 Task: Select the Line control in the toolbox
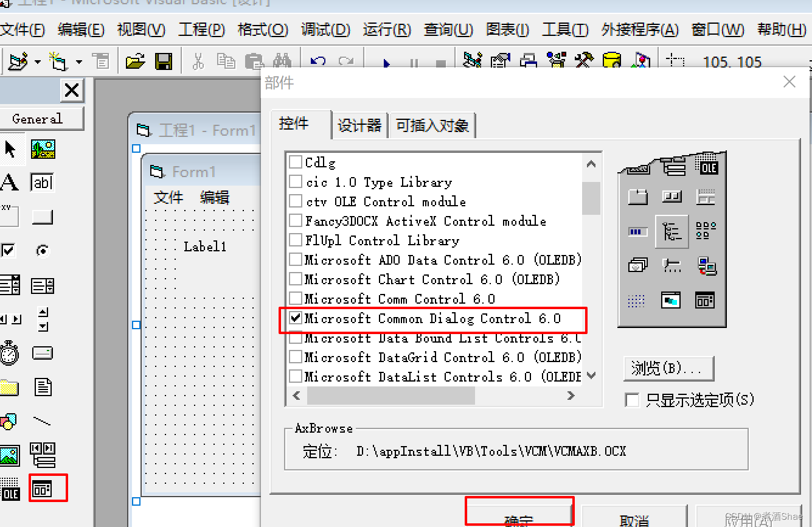[x=43, y=421]
